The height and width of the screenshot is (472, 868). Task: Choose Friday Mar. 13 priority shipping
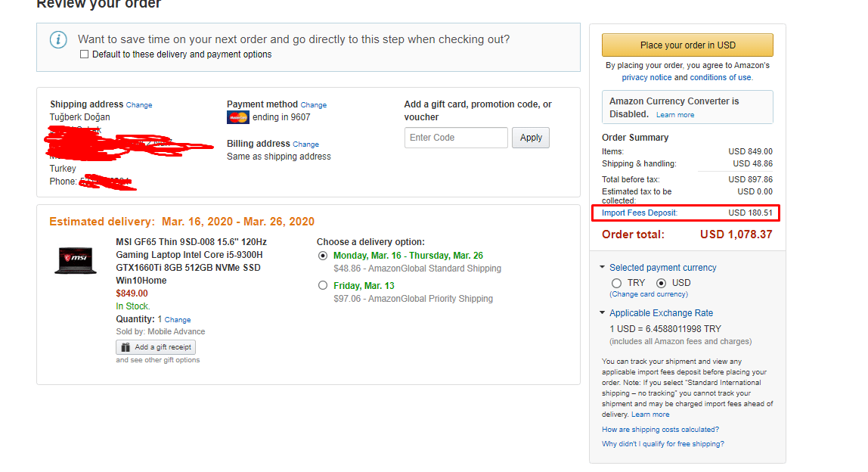[323, 285]
